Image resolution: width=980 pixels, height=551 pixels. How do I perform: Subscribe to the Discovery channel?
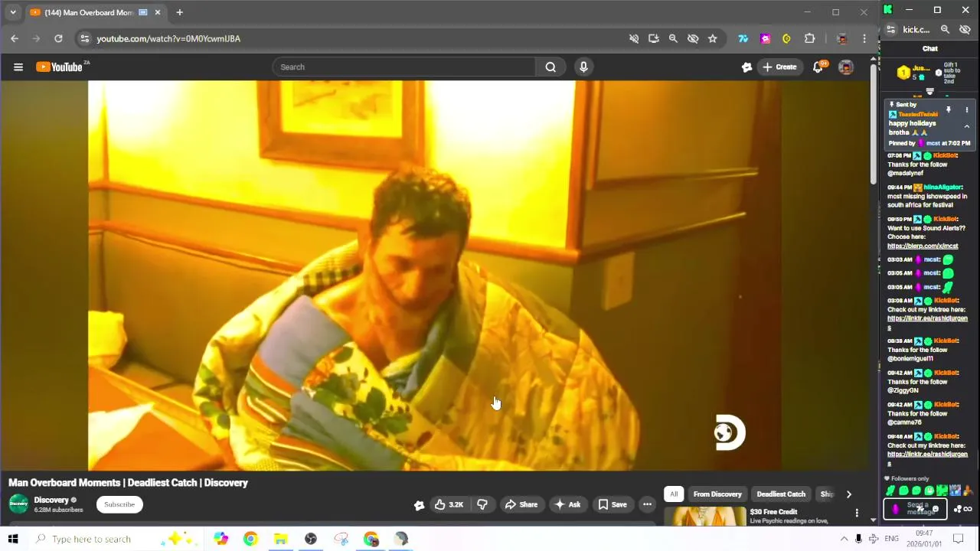click(119, 504)
